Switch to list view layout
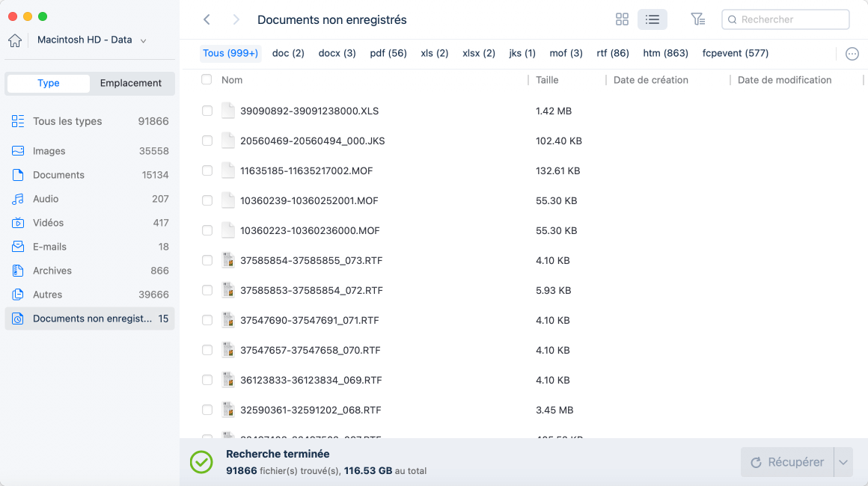The image size is (868, 486). coord(652,19)
